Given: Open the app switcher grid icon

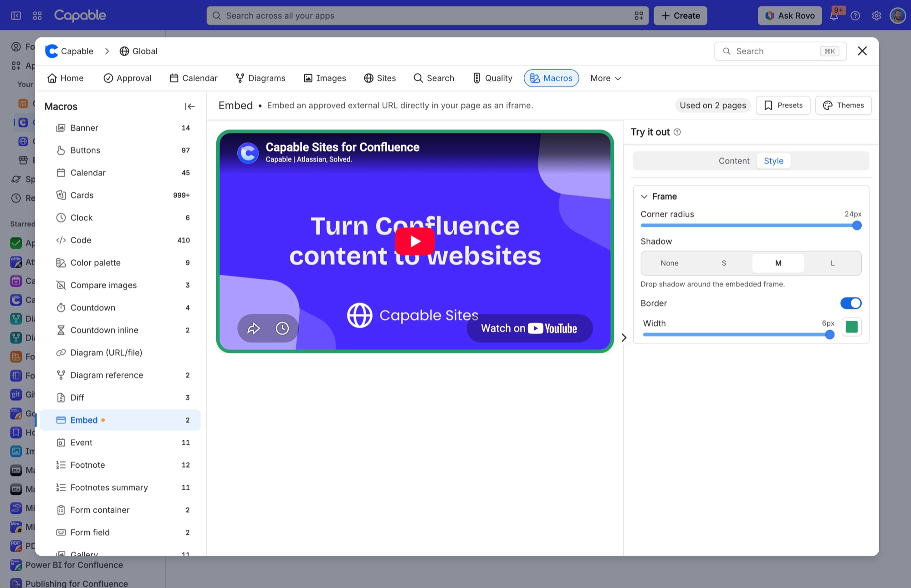Looking at the screenshot, I should (37, 15).
